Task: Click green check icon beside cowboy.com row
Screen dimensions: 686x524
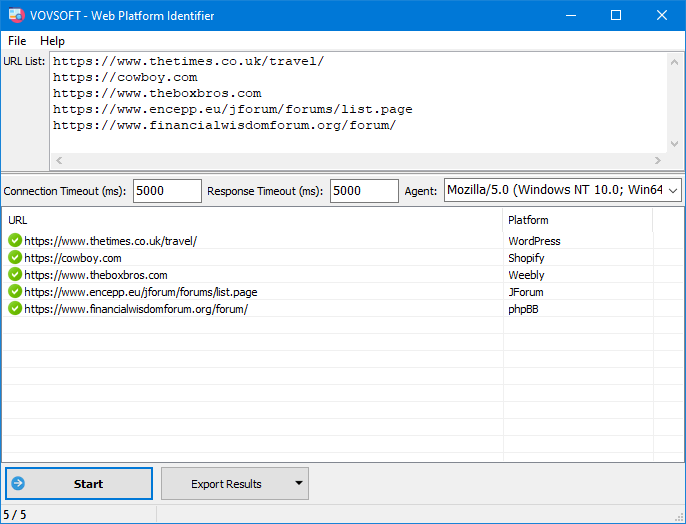Action: click(x=15, y=258)
